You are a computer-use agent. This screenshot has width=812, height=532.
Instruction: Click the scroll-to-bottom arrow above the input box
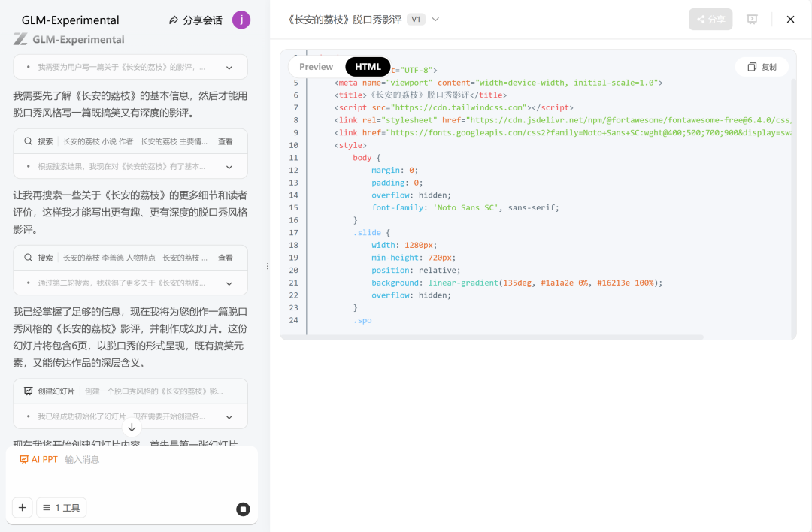pos(131,428)
